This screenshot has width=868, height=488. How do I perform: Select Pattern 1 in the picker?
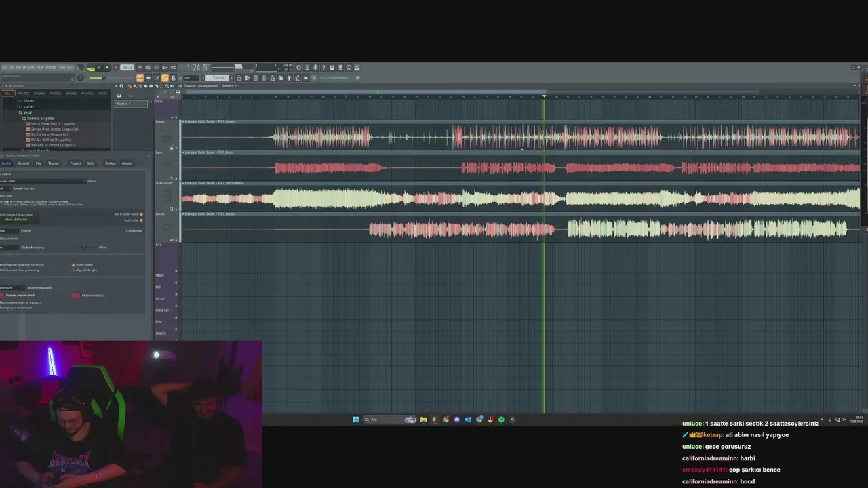[131, 104]
